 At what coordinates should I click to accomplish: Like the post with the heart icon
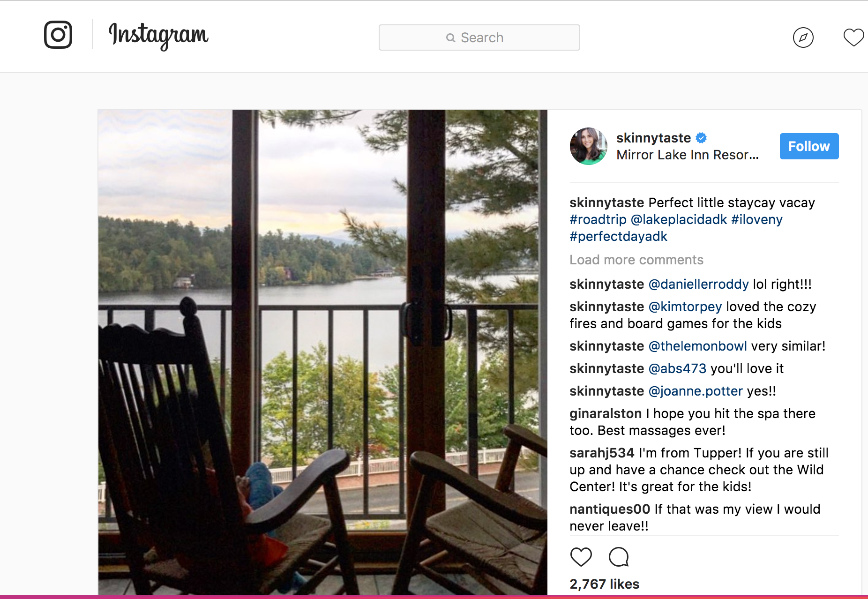pos(581,557)
